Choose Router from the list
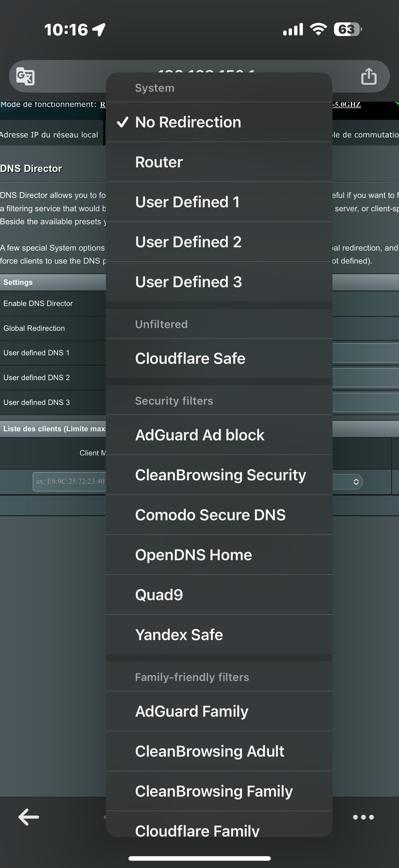Screen dimensions: 399x868 pos(219,162)
